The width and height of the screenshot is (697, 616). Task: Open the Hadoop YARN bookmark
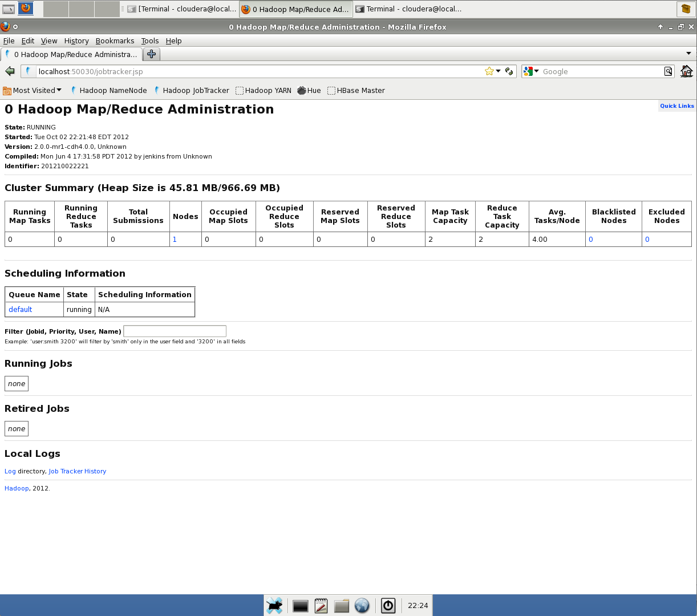coord(264,90)
